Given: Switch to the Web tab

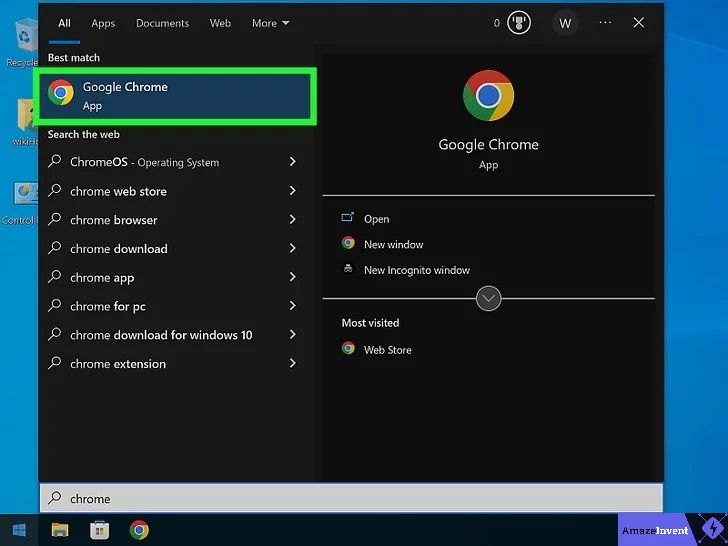Looking at the screenshot, I should click(x=220, y=23).
